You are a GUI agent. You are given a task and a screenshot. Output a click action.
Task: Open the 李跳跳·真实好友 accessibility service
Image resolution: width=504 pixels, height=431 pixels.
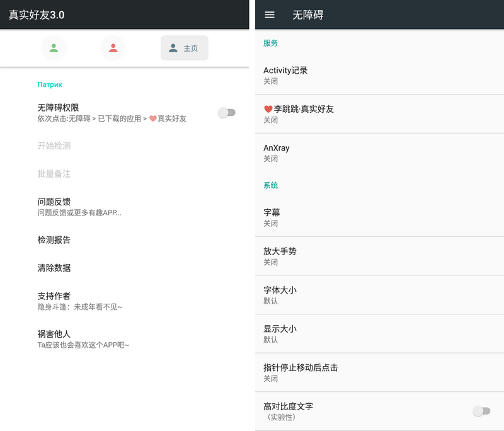click(x=378, y=113)
